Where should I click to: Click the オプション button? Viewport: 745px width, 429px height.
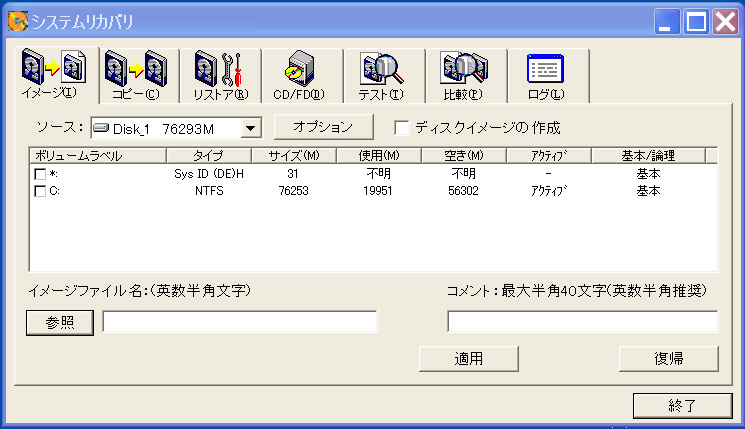tap(323, 127)
